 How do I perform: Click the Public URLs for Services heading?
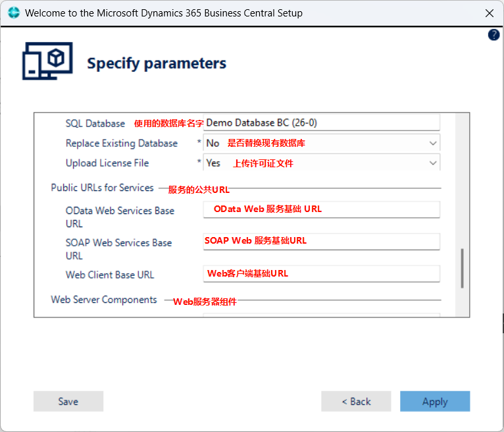click(x=102, y=188)
